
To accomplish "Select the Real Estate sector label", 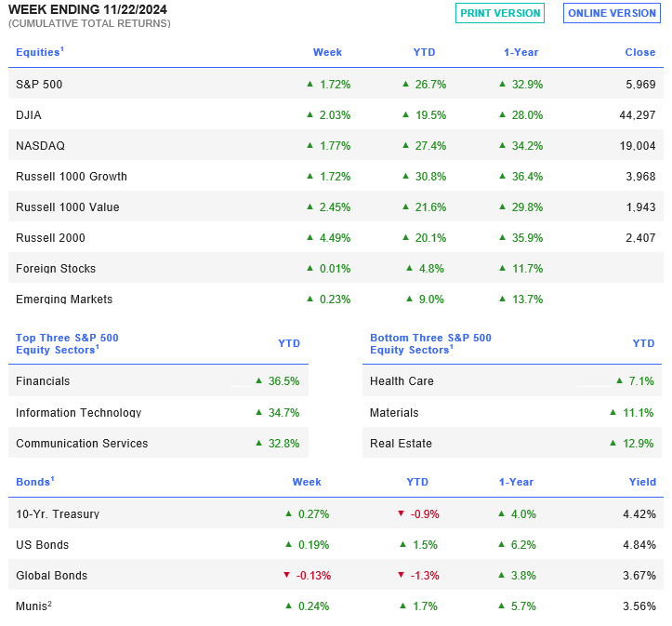I will [401, 444].
